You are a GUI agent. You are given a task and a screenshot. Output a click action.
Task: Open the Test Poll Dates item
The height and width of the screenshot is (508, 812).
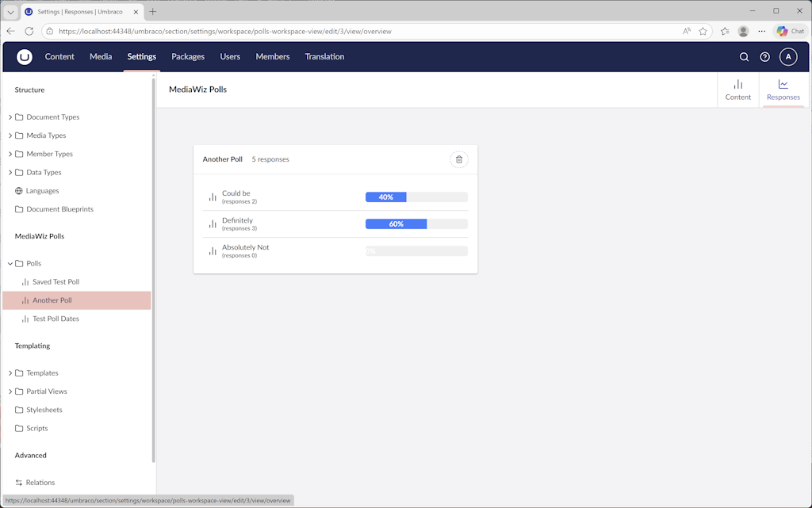pos(56,319)
